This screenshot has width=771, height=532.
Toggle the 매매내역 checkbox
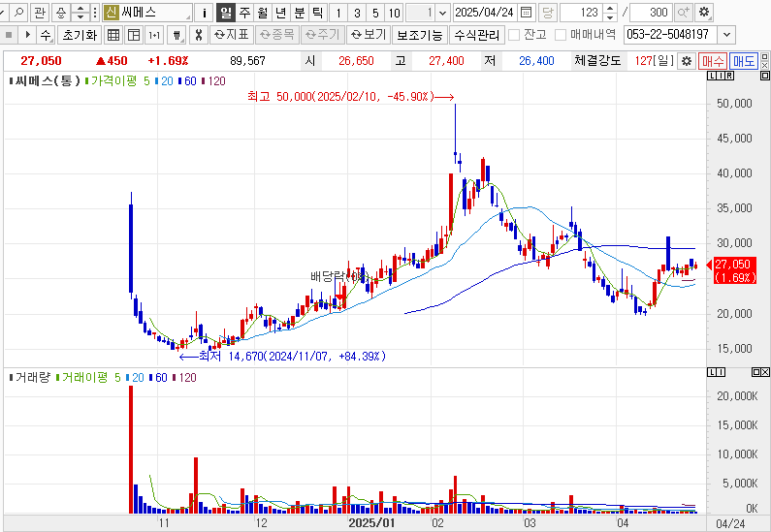click(560, 35)
